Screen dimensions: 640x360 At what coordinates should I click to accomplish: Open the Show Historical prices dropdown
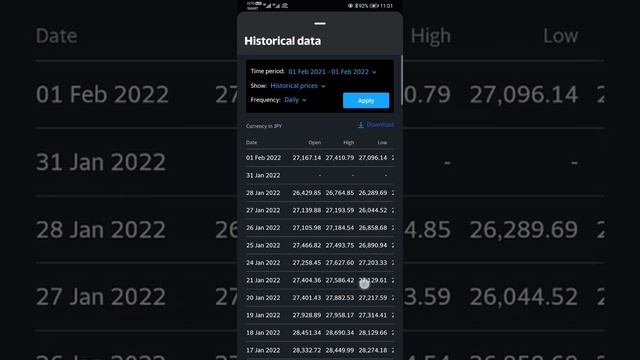click(x=298, y=86)
